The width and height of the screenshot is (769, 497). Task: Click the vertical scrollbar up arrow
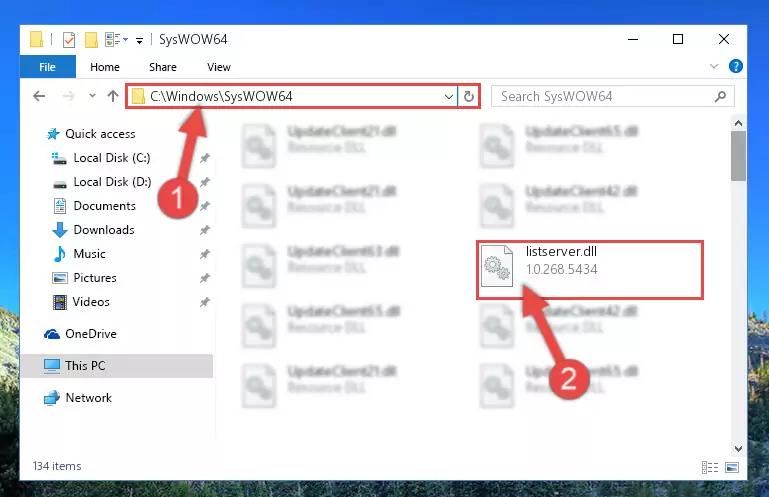pos(739,123)
